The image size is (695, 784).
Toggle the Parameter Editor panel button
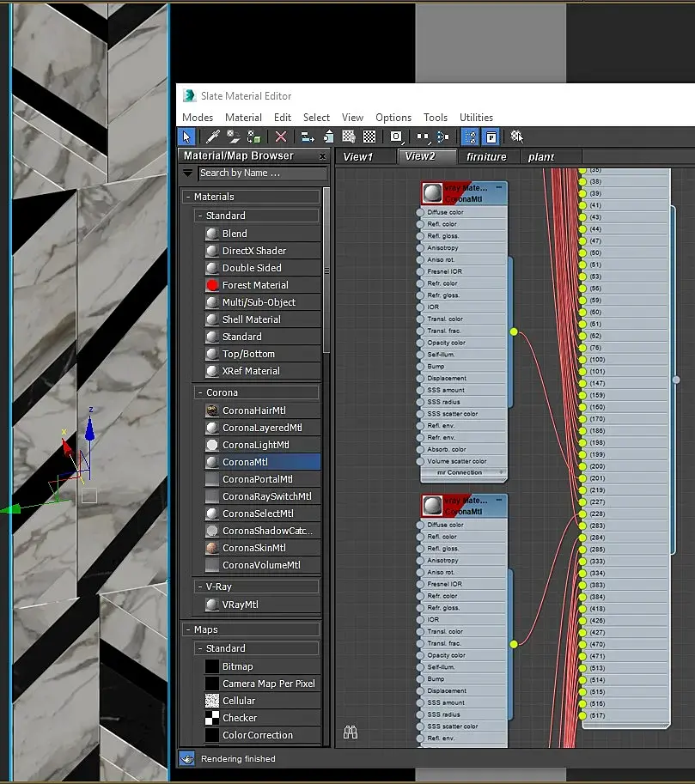click(490, 137)
